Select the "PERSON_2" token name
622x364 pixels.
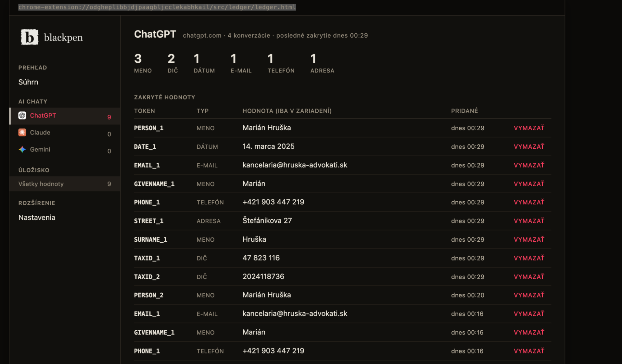click(x=149, y=295)
